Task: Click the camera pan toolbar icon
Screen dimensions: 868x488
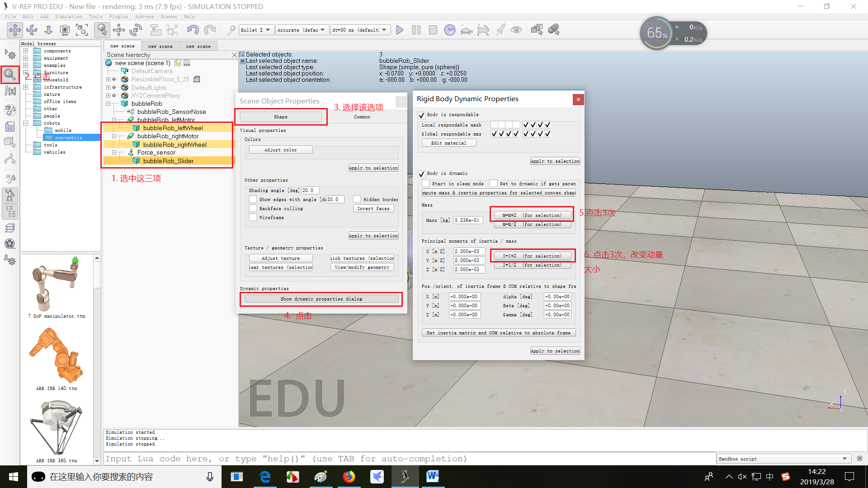Action: tap(15, 30)
